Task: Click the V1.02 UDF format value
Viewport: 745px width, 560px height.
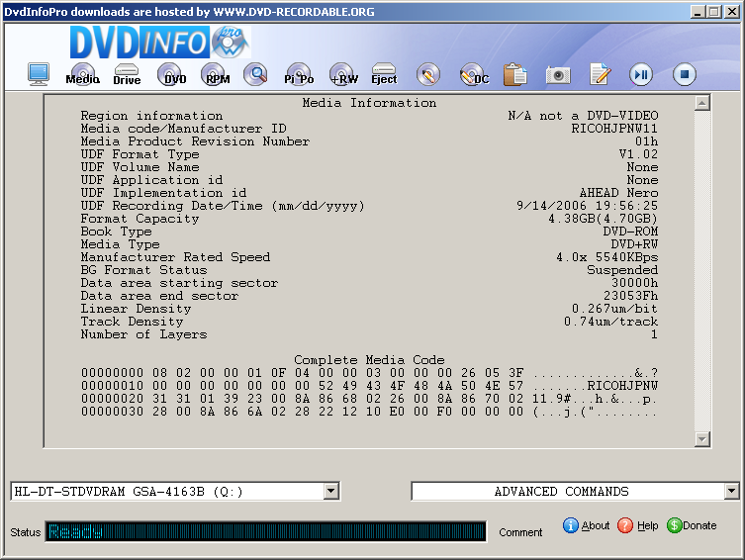Action: pyautogui.click(x=638, y=154)
